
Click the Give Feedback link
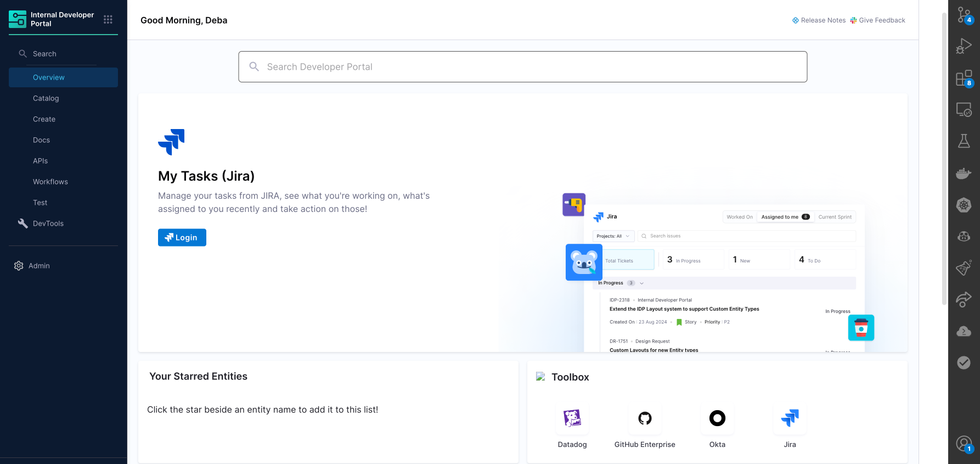click(878, 20)
